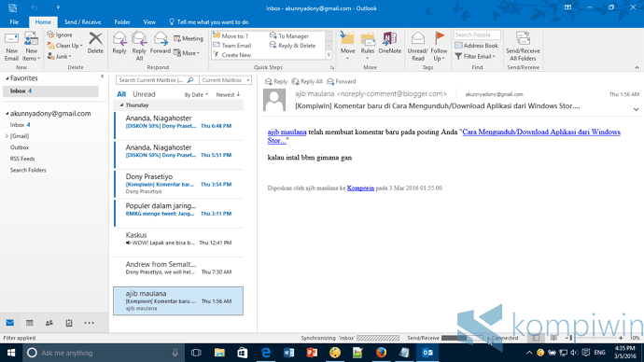Click Forward in the reading pane
644x362 pixels.
pos(342,82)
